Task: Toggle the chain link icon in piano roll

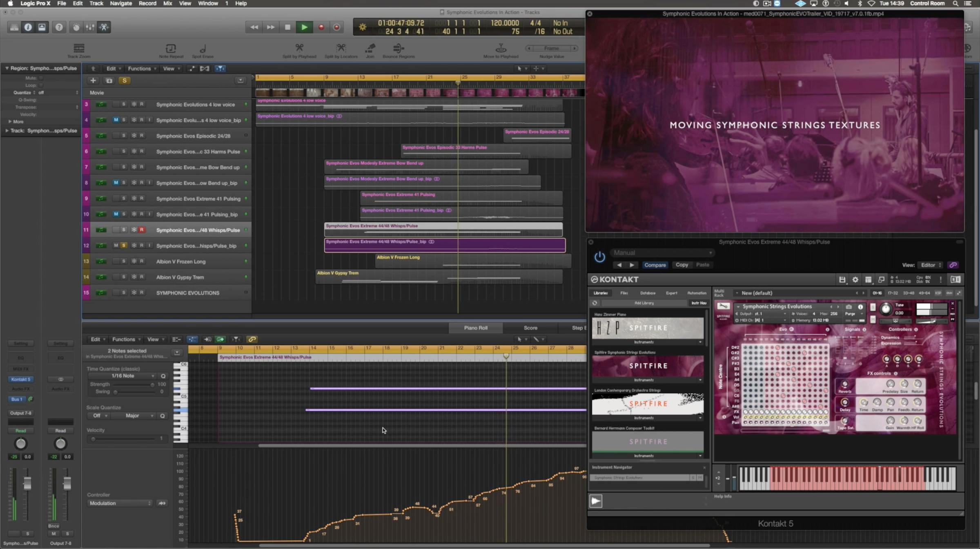Action: pos(252,339)
